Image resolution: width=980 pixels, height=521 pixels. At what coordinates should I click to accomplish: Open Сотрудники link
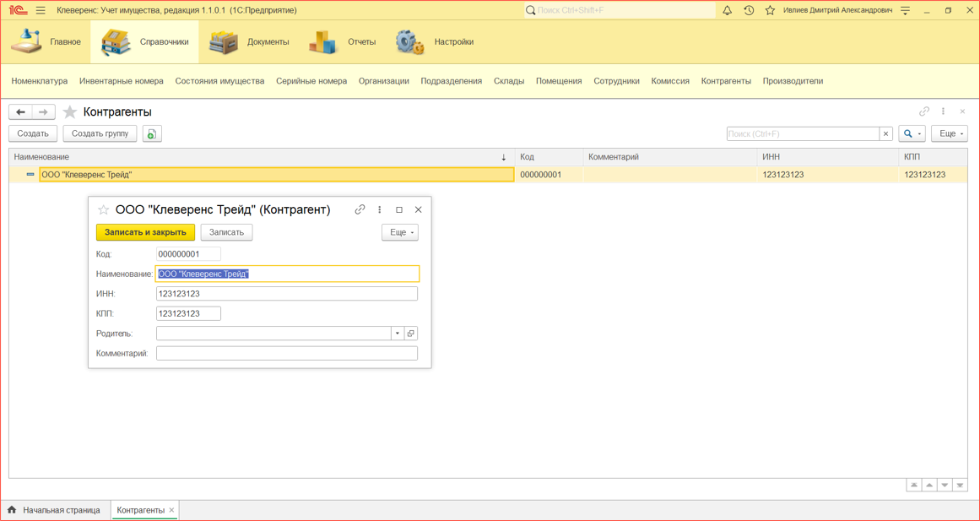coord(616,81)
